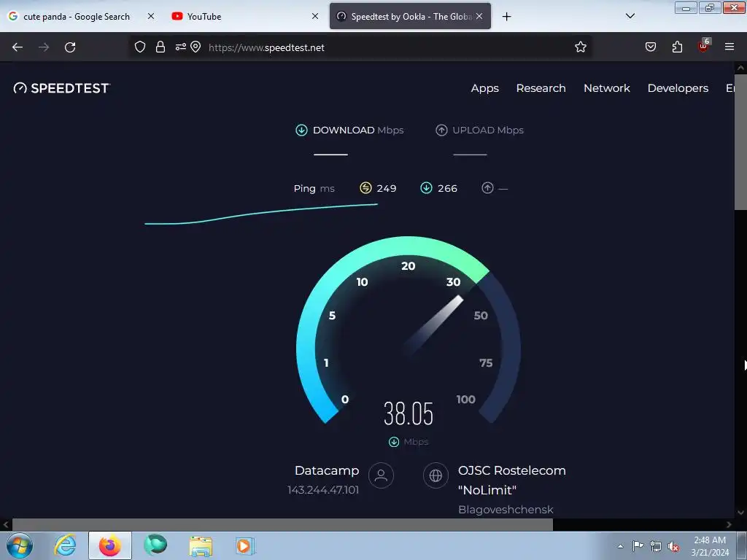The width and height of the screenshot is (747, 560).
Task: Bookmark this page with the star
Action: coord(580,47)
